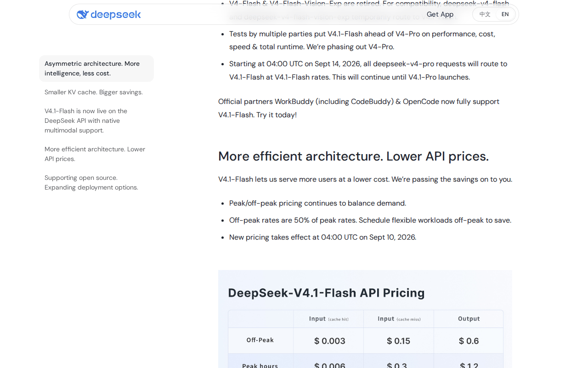Click the Off-Peak row label

click(x=260, y=340)
